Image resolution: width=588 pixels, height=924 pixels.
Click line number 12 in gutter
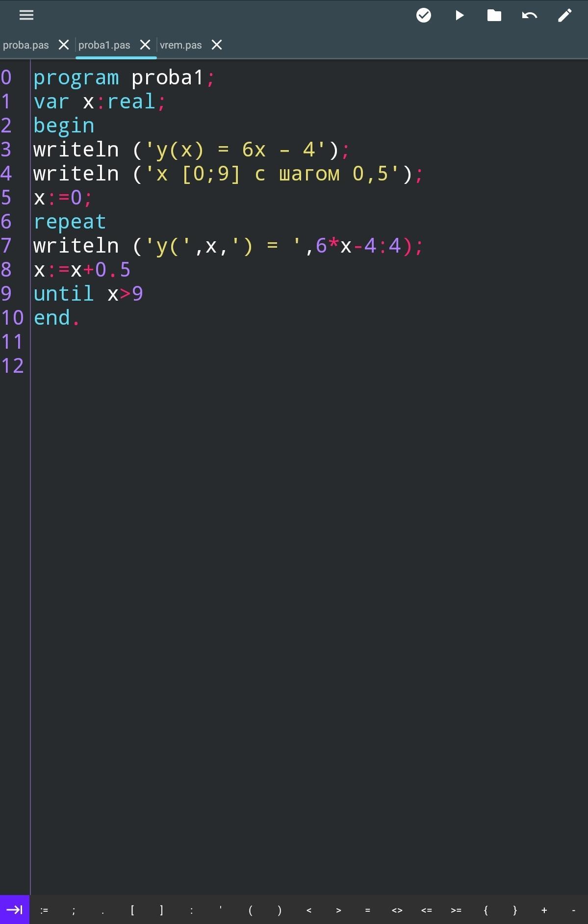pos(12,366)
